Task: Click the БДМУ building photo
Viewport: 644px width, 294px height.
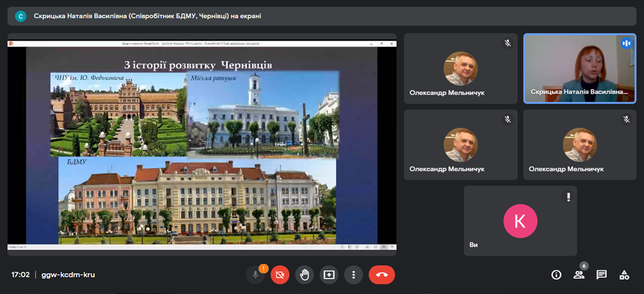Action: [x=197, y=201]
